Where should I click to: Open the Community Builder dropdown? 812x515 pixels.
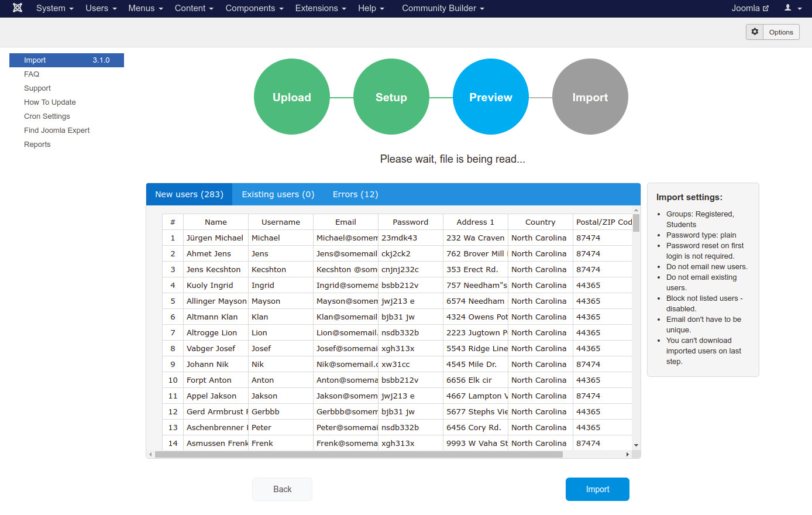tap(443, 8)
